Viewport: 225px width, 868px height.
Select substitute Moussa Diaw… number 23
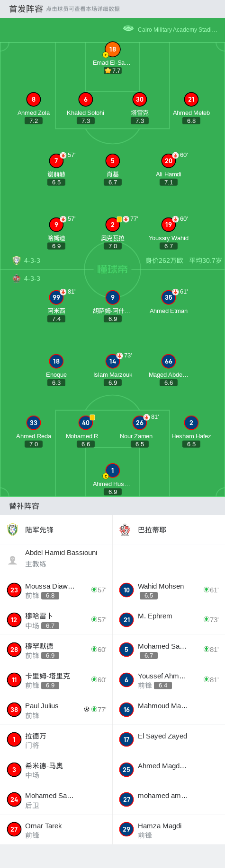click(x=56, y=590)
